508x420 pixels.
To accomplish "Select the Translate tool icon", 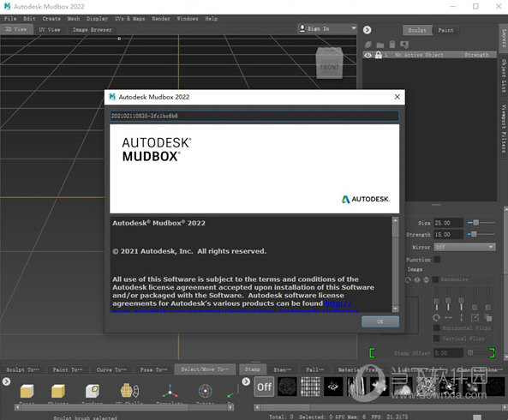I will (x=170, y=391).
